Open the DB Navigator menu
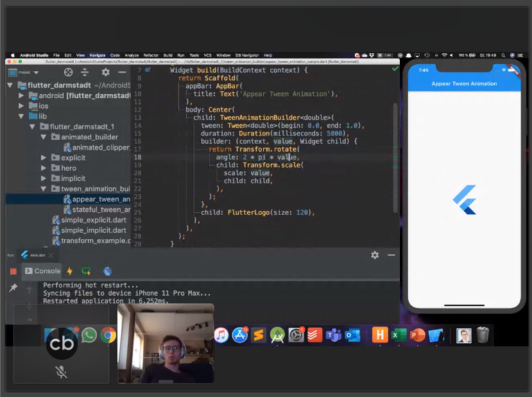Viewport: 532px width, 397px height. pos(247,55)
